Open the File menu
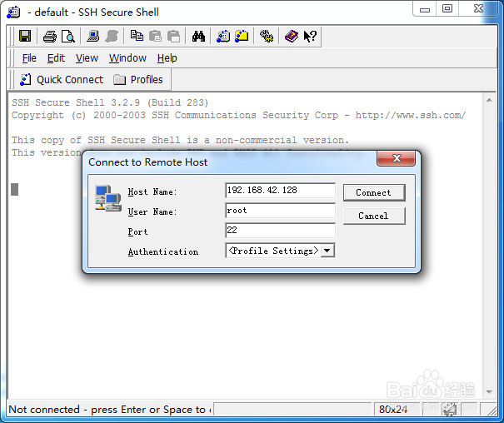Viewport: 504px width, 423px height. (29, 58)
